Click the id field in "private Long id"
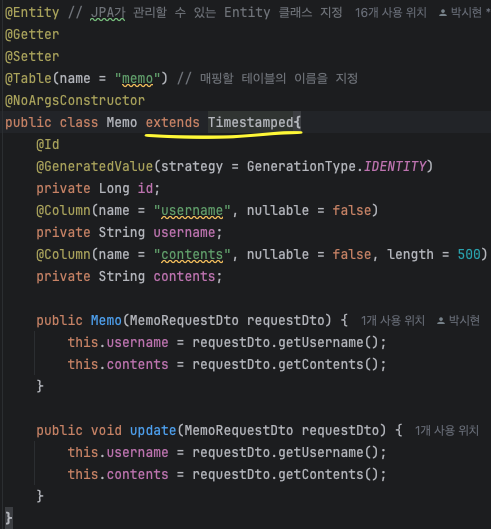This screenshot has width=491, height=529. (145, 189)
